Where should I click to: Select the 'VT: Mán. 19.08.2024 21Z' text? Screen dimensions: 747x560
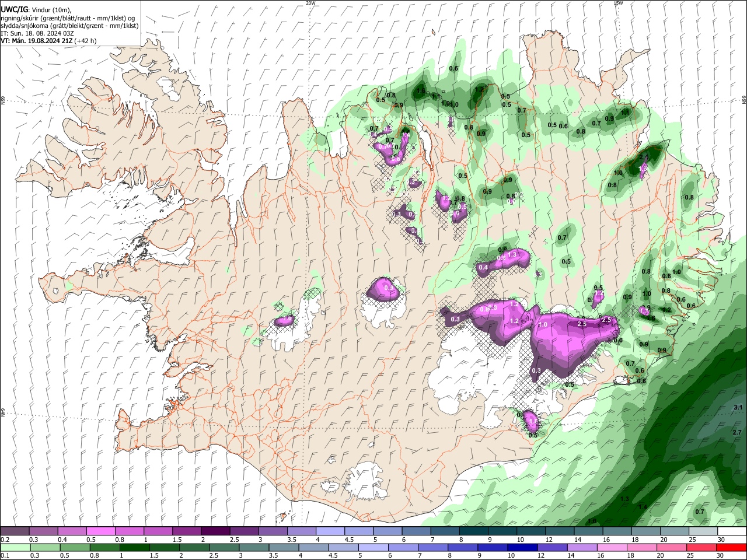tap(37, 41)
